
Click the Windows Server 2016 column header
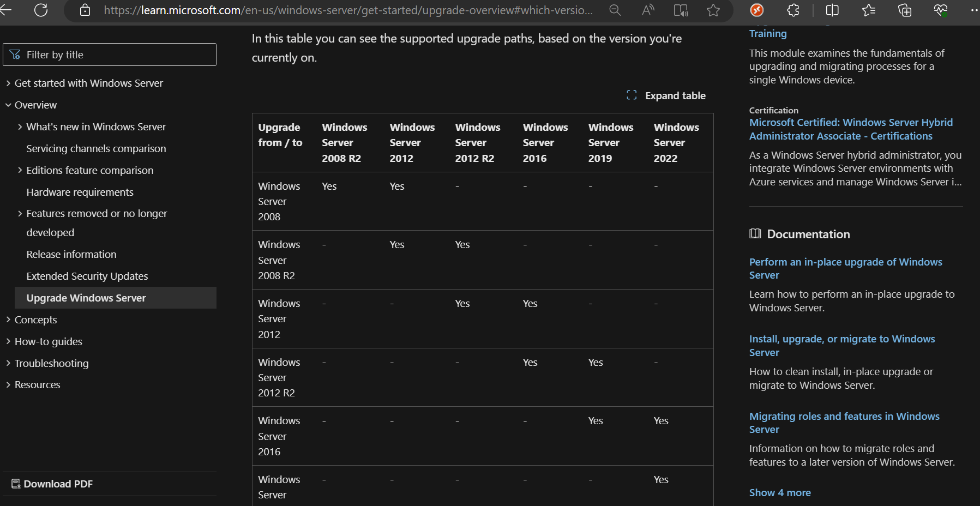[x=545, y=142]
